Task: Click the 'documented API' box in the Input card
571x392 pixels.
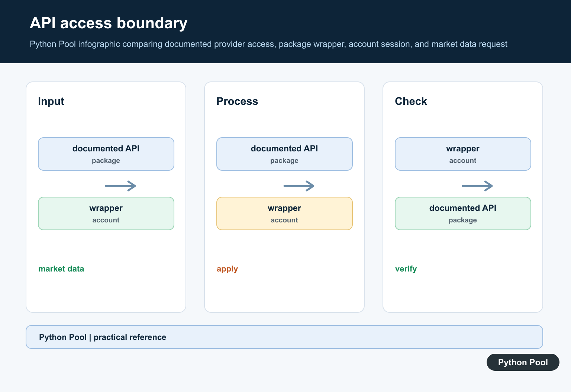Action: pos(106,154)
